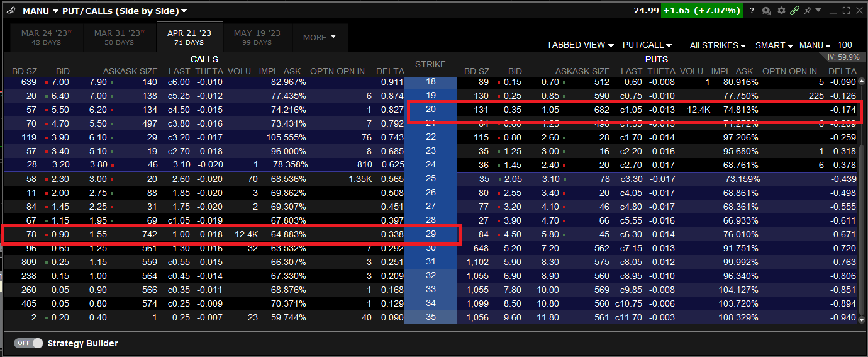Expand the MORE expirations dropdown
This screenshot has width=868, height=357.
(320, 37)
